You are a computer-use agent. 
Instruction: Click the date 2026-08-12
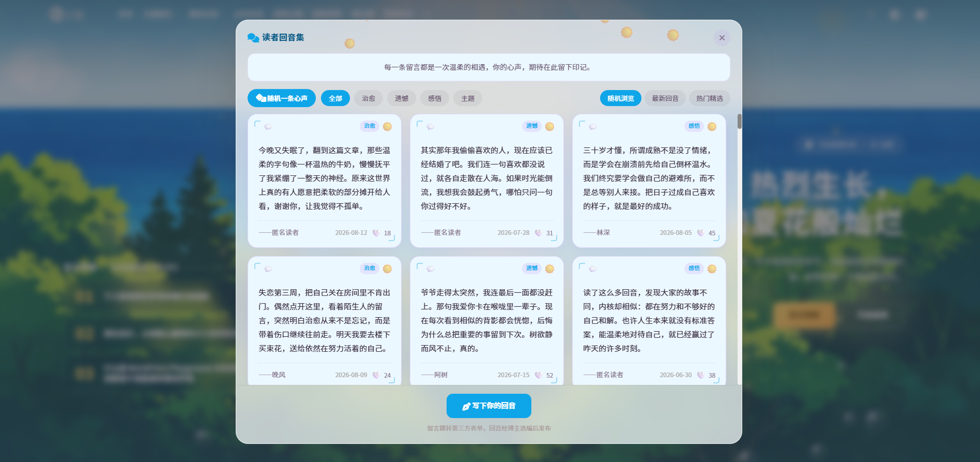tap(351, 233)
